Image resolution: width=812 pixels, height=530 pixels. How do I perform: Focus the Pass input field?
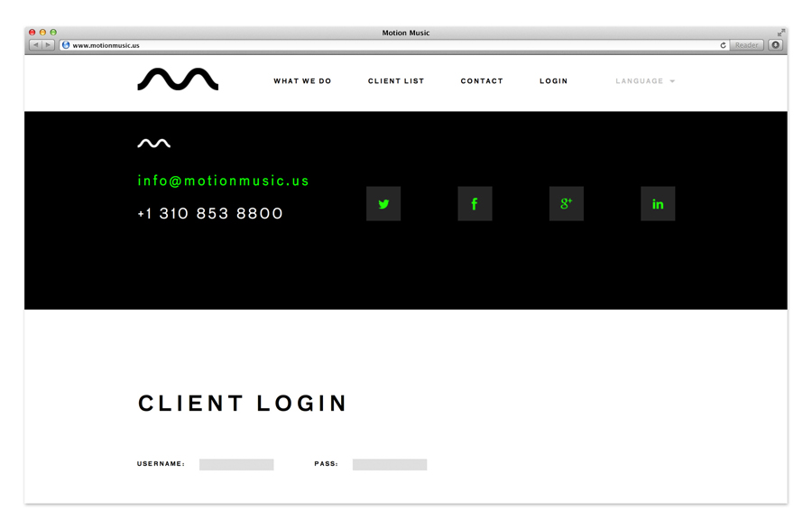coord(390,464)
